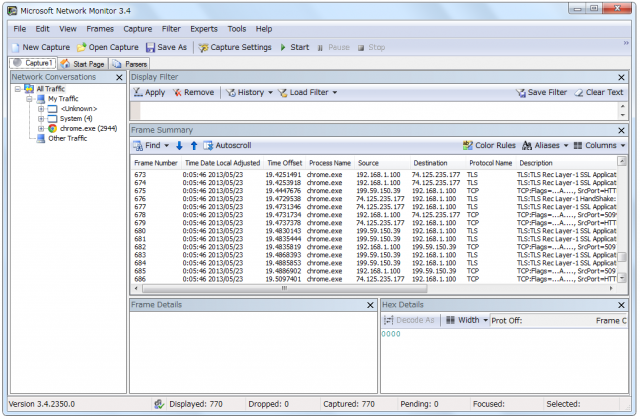640x419 pixels.
Task: Open the File menu
Action: pos(20,29)
